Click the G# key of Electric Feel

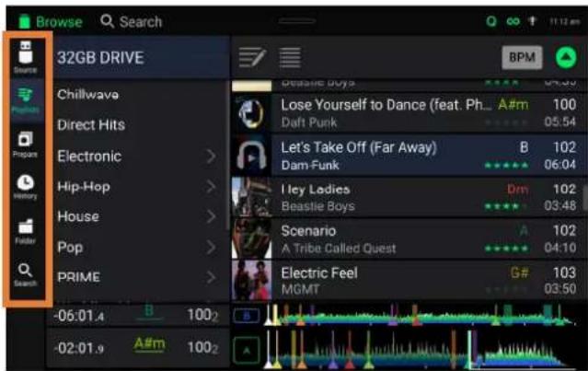pos(519,272)
